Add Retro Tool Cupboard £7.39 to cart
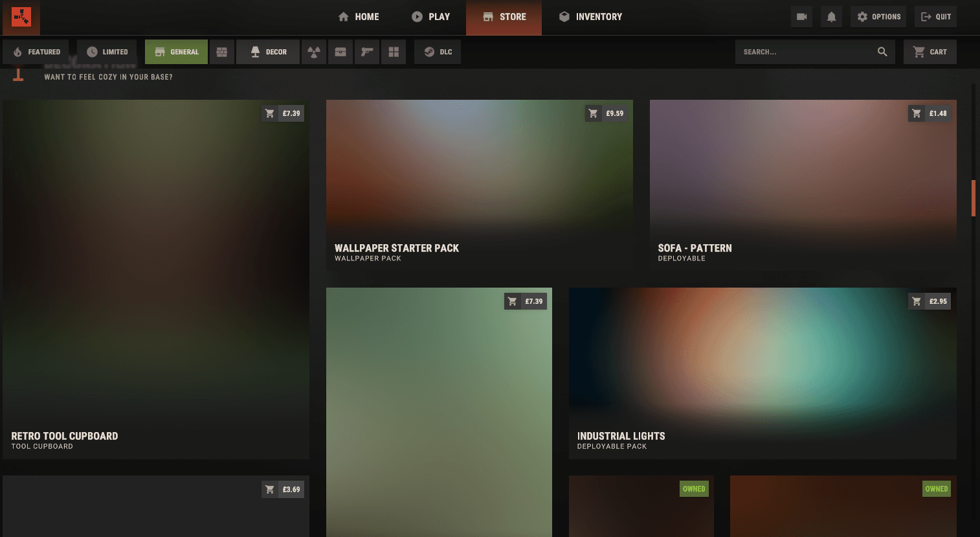 283,113
